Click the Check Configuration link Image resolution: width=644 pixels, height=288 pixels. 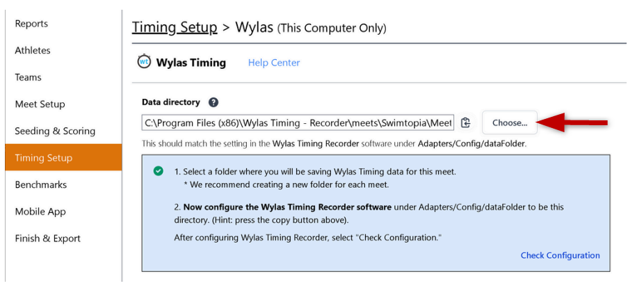(x=561, y=255)
